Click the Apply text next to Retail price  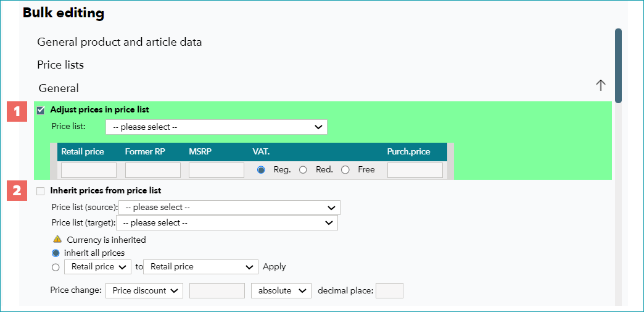275,267
